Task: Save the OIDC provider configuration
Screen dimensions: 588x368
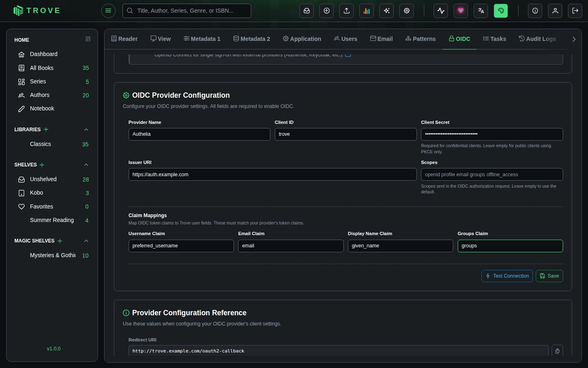Action: pos(549,276)
